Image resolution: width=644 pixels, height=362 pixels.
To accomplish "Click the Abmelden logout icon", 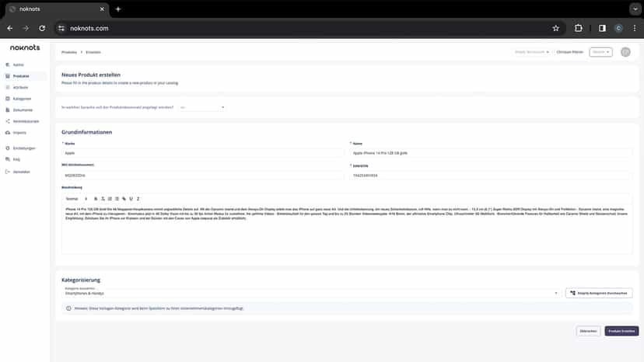I will click(8, 172).
